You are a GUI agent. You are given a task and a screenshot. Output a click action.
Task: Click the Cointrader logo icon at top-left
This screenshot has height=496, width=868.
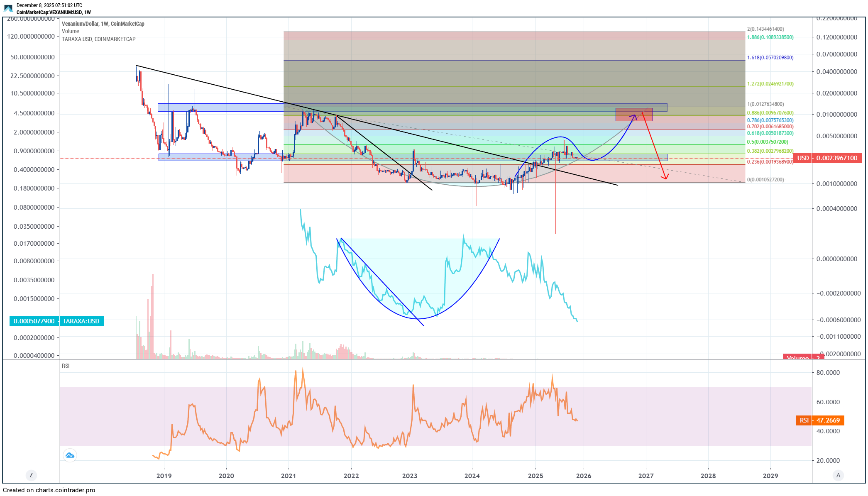click(x=8, y=8)
